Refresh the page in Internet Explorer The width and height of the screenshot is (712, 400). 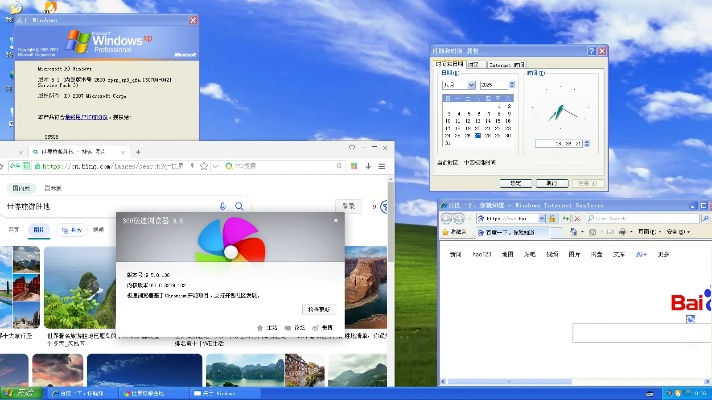coord(566,218)
